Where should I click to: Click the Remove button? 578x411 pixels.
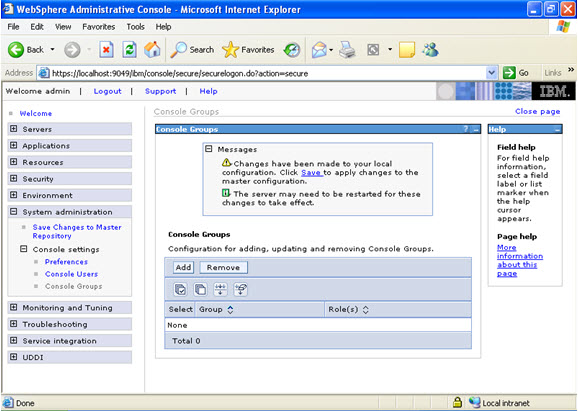tap(223, 267)
